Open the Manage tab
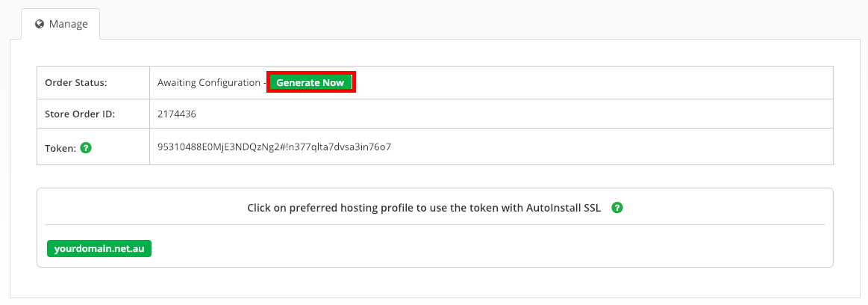868x305 pixels. 61,24
